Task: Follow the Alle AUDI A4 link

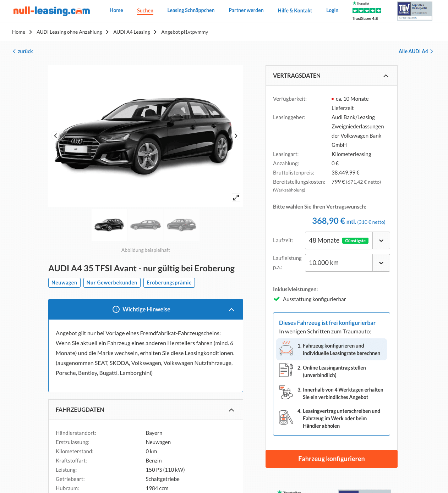Action: (x=416, y=51)
